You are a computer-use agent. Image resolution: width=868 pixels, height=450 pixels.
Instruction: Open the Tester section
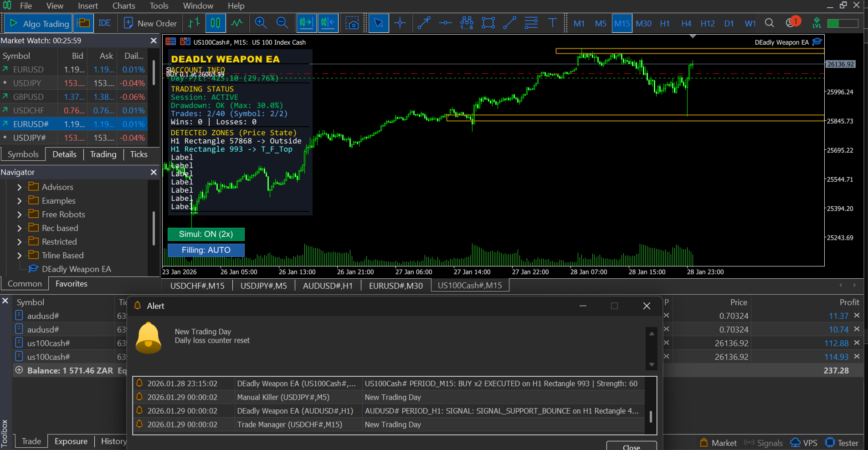click(x=842, y=443)
